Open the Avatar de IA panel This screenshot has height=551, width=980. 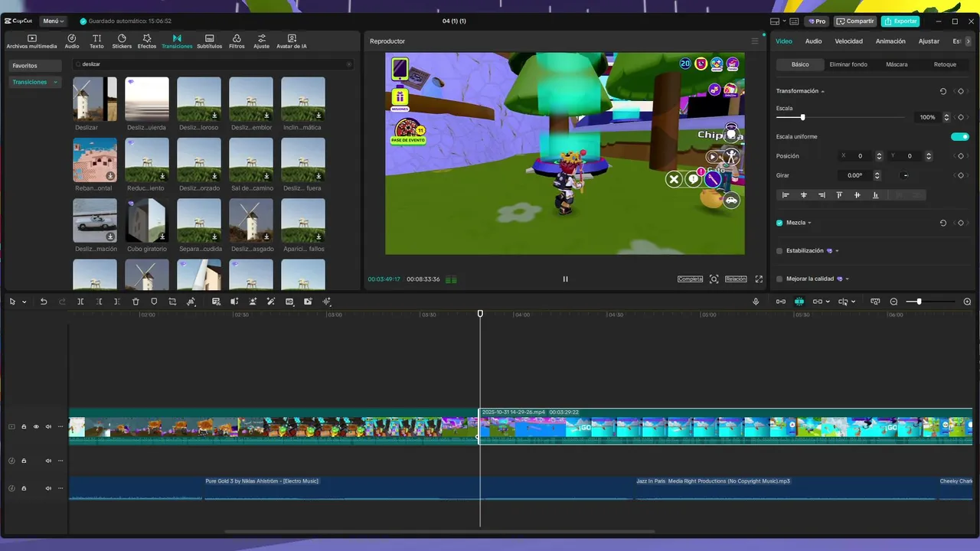point(292,41)
